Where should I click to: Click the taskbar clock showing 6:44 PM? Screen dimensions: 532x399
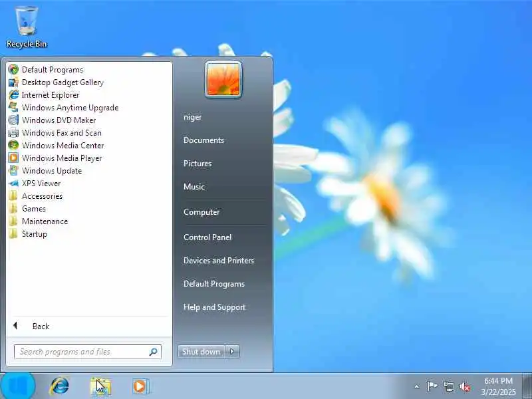point(498,386)
